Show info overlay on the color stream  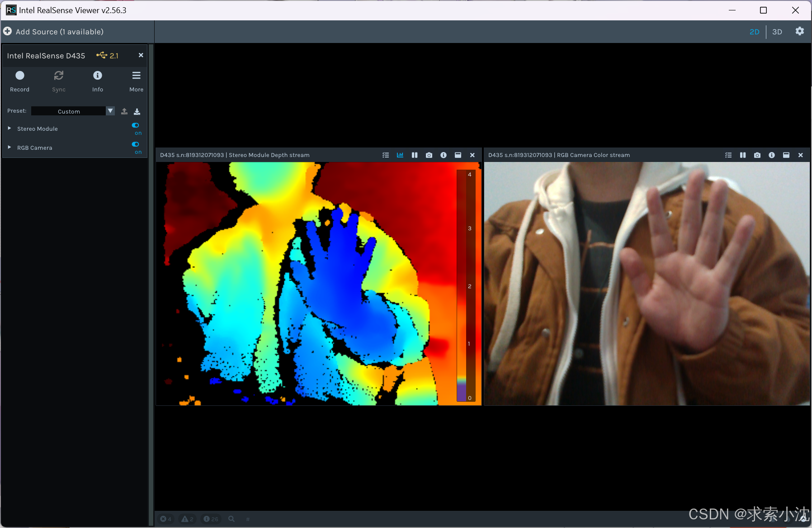[771, 155]
